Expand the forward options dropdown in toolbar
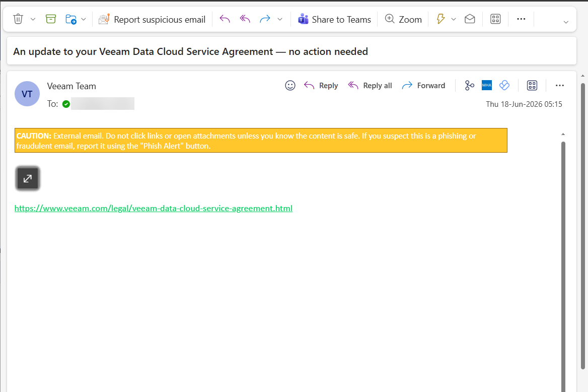Image resolution: width=588 pixels, height=392 pixels. tap(280, 19)
